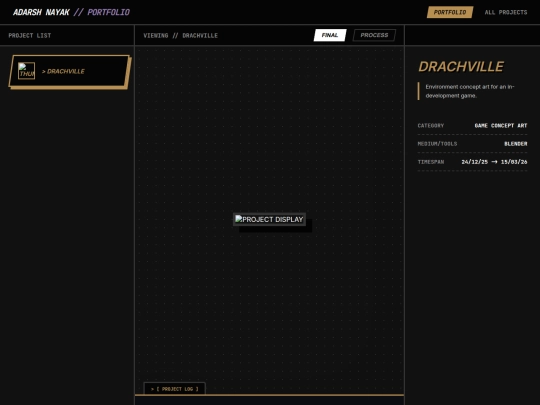
Task: Switch to the Final view tab
Action: (330, 35)
